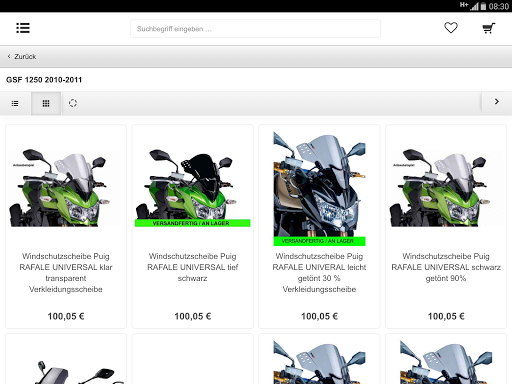
Task: Expand toolbar with right chevron arrow
Action: (x=497, y=102)
